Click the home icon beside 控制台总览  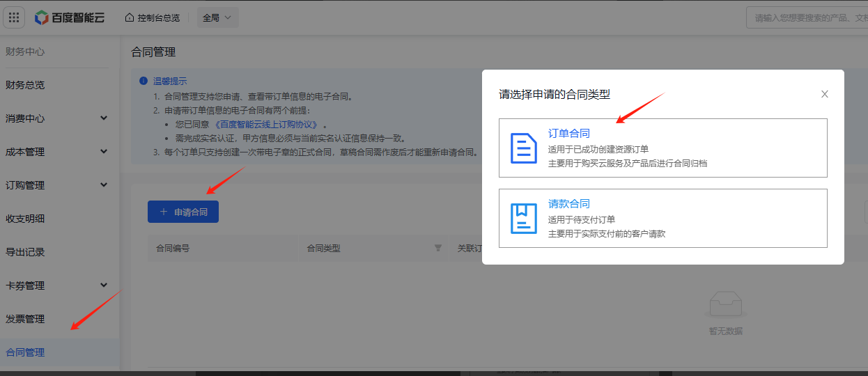(130, 17)
